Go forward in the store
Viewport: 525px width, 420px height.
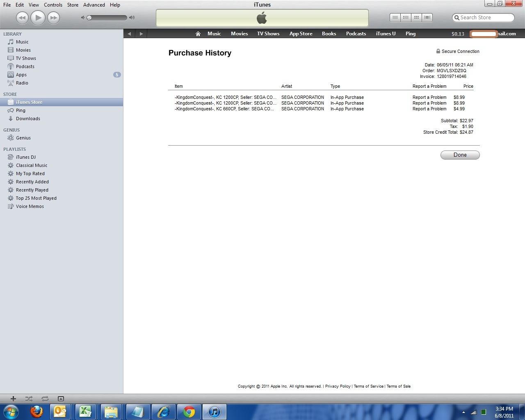tap(141, 34)
